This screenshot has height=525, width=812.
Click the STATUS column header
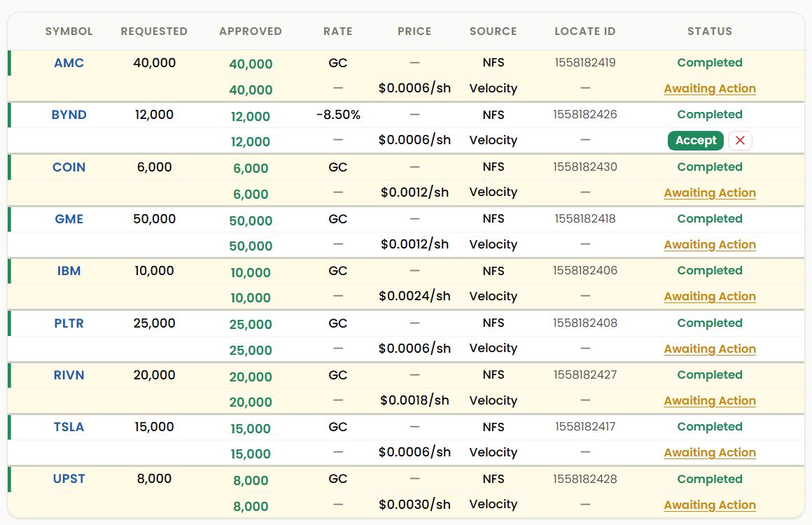point(710,31)
